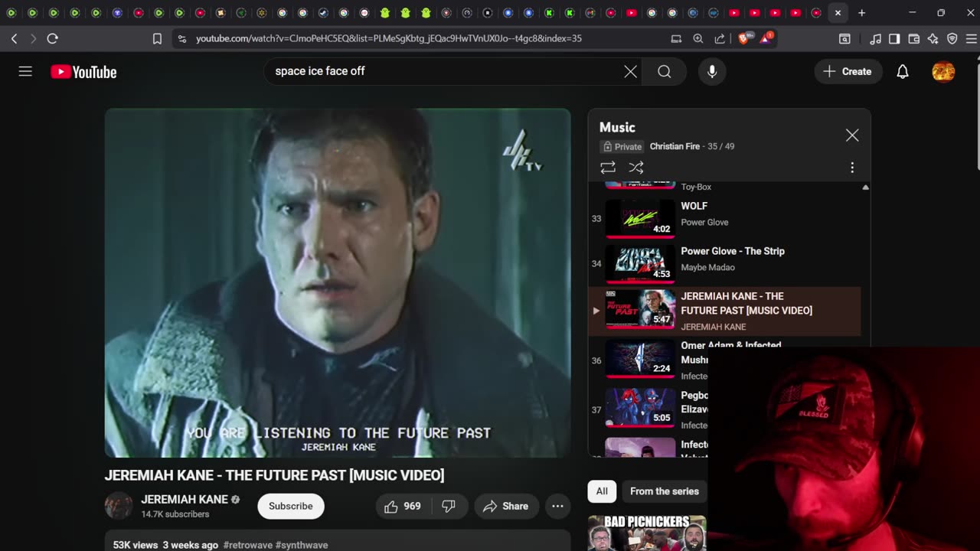Click the 5:05 playlist item thumbnail
The width and height of the screenshot is (980, 551).
coord(640,409)
